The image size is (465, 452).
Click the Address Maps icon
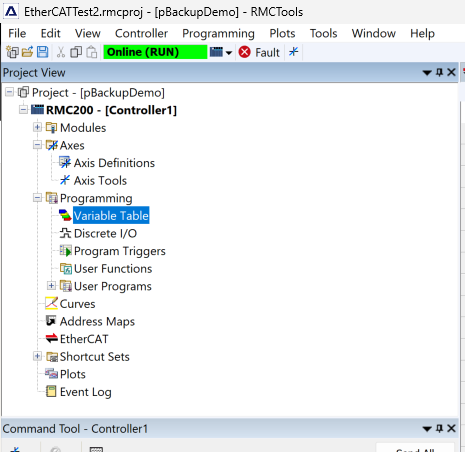click(x=51, y=321)
